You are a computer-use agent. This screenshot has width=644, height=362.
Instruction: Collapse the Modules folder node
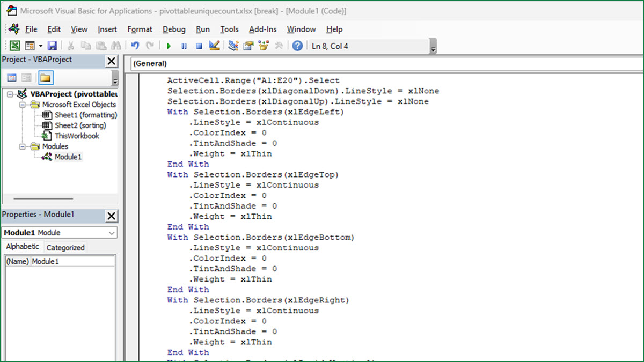click(x=23, y=146)
